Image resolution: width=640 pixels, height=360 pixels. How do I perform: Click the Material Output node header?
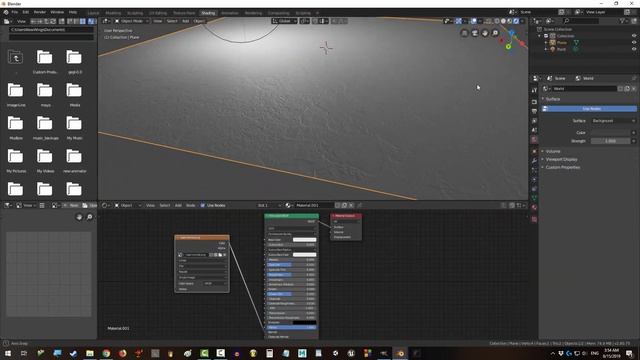tap(346, 216)
